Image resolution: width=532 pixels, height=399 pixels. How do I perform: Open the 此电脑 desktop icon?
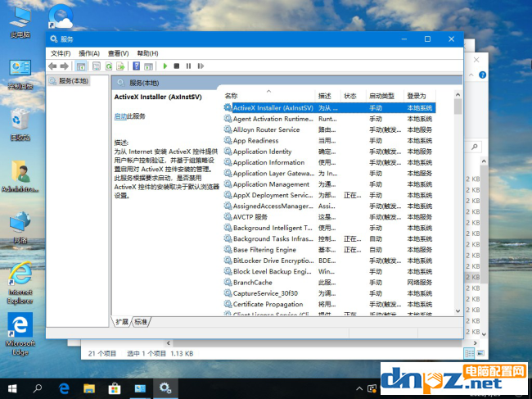20,22
